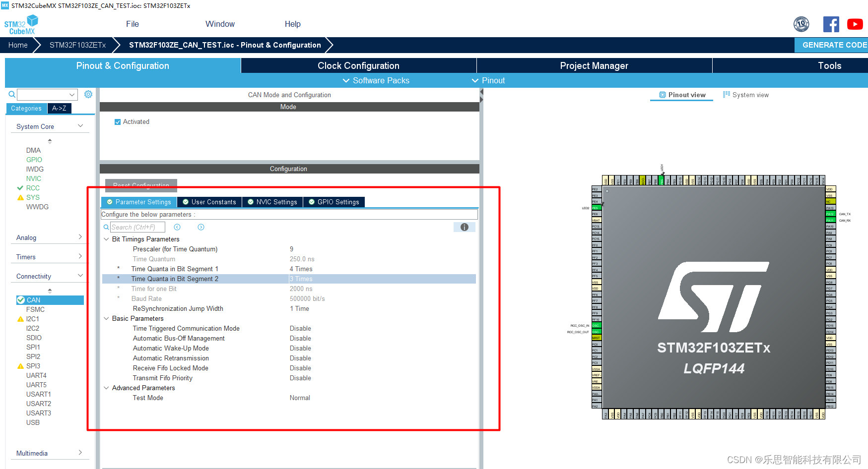This screenshot has width=868, height=469.
Task: Click the Bit Segment 1 value '4 Times'
Action: coord(301,269)
